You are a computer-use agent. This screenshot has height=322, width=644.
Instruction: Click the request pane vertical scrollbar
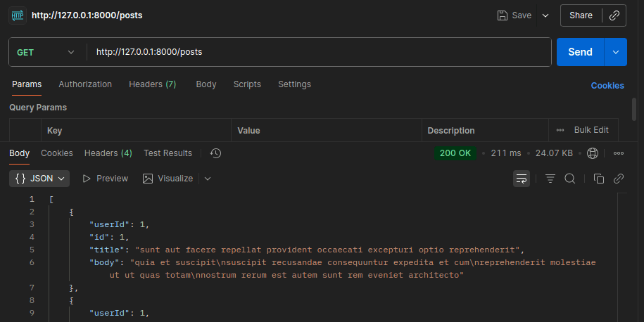pos(633,109)
